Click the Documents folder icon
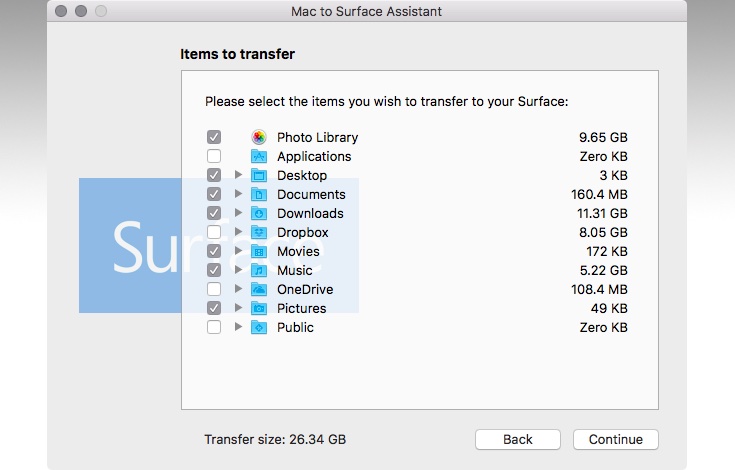This screenshot has width=735, height=470. 259,194
